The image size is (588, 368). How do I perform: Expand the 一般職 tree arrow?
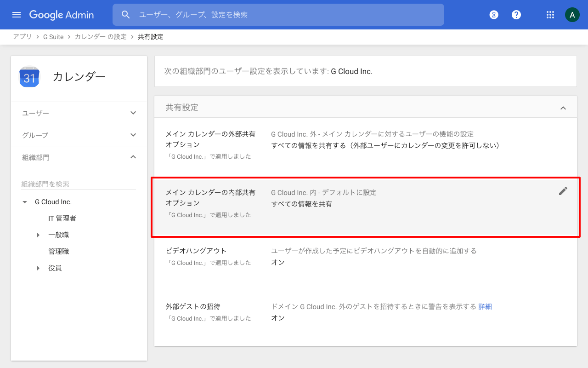tap(38, 235)
